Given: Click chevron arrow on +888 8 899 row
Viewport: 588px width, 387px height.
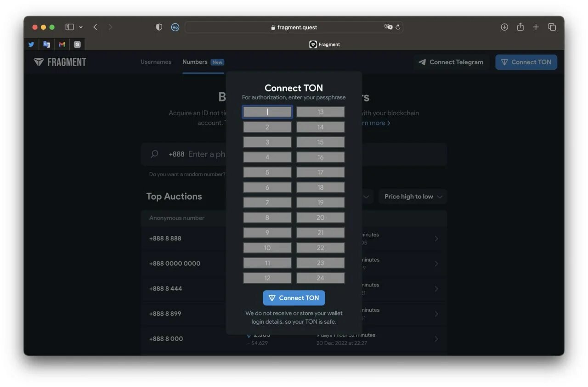Looking at the screenshot, I should pyautogui.click(x=436, y=314).
